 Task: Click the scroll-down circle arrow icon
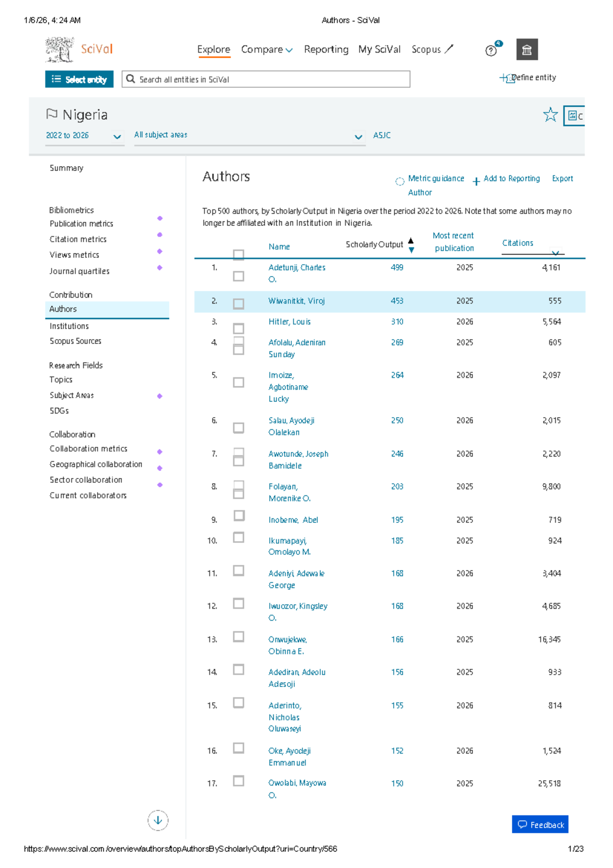(x=158, y=820)
